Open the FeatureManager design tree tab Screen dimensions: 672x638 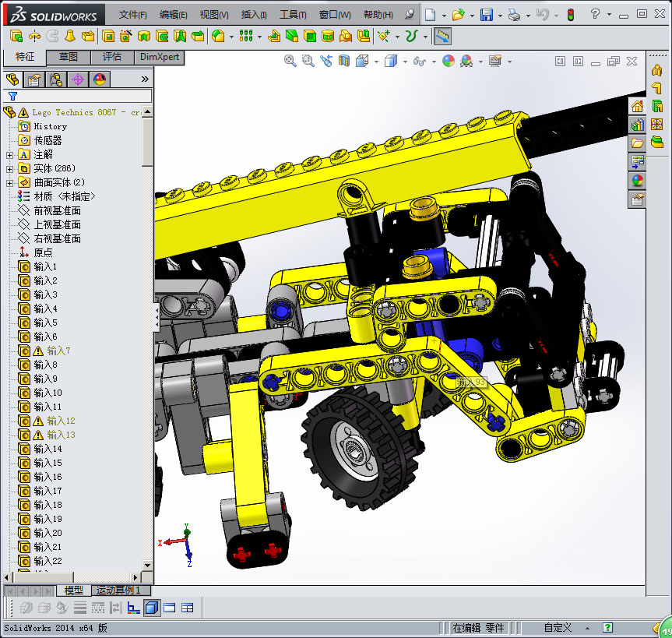click(12, 79)
